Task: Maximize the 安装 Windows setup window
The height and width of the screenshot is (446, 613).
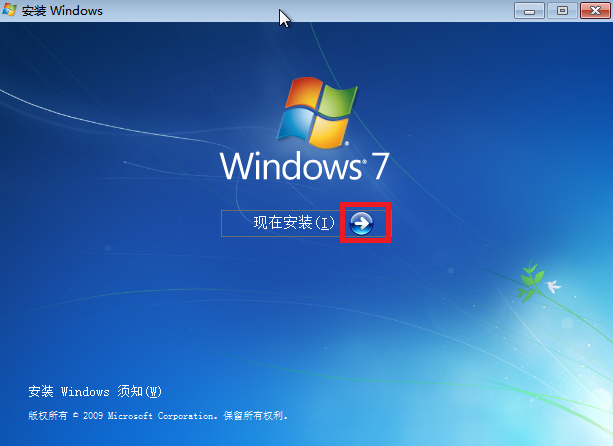Action: (x=561, y=10)
